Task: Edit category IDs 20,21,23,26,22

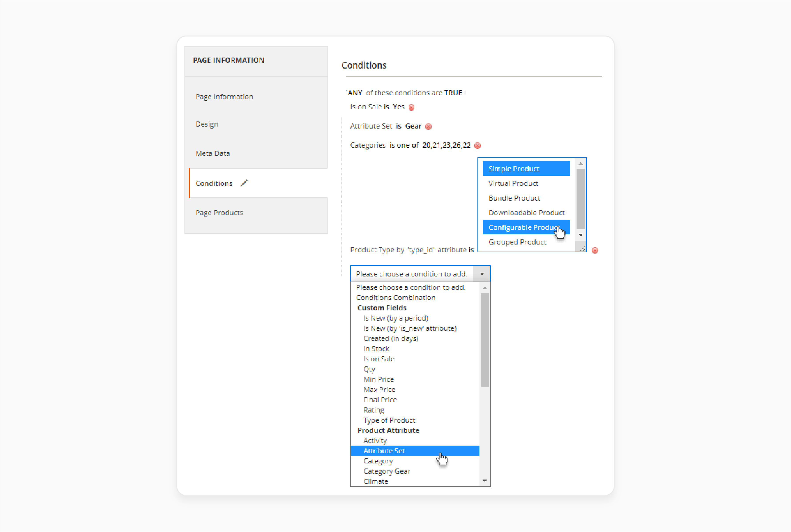Action: 446,145
